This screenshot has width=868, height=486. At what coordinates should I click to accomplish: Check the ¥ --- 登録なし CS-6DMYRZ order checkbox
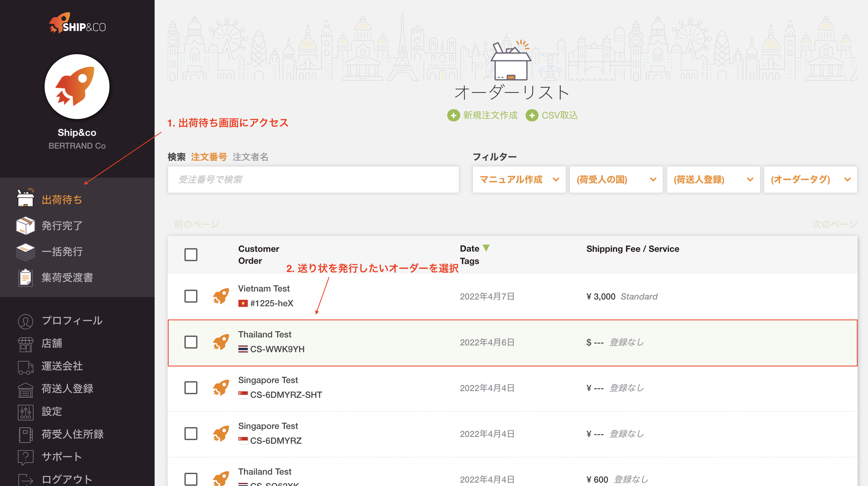pyautogui.click(x=191, y=433)
